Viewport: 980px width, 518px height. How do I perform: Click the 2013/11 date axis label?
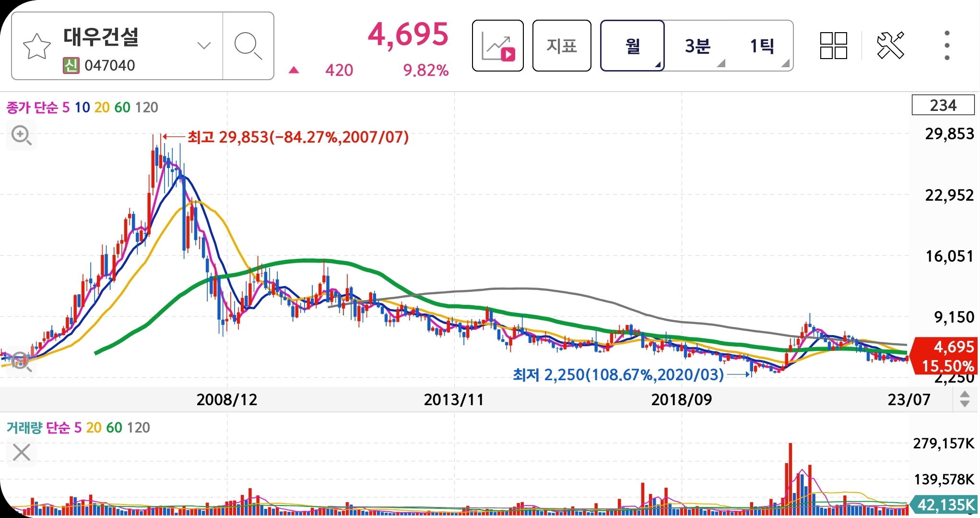pos(454,399)
